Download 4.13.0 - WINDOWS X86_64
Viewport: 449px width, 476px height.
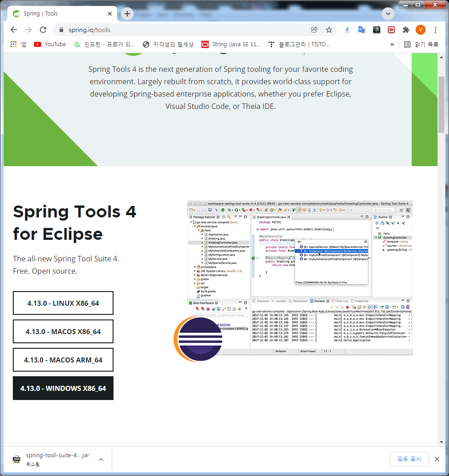pos(63,388)
